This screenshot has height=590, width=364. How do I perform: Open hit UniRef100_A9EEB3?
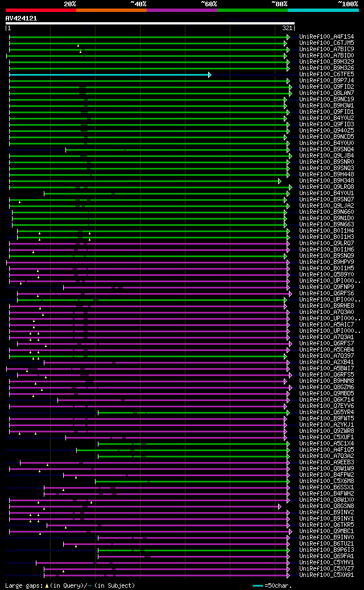coord(326,463)
